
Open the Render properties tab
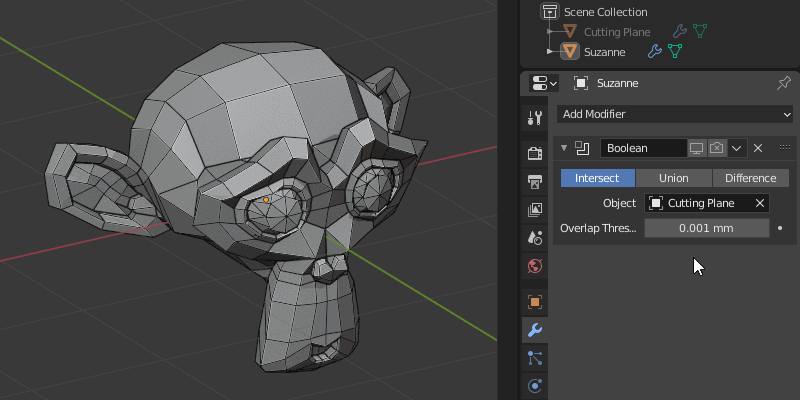pos(535,152)
